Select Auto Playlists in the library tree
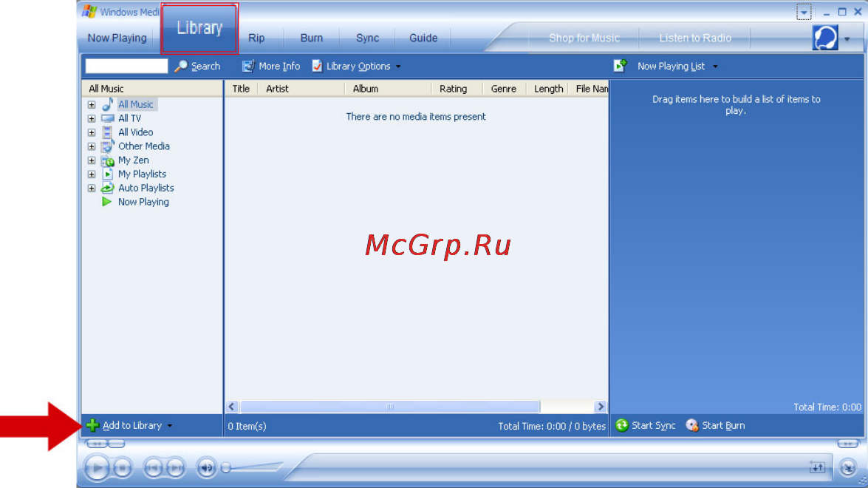868x488 pixels. tap(146, 188)
